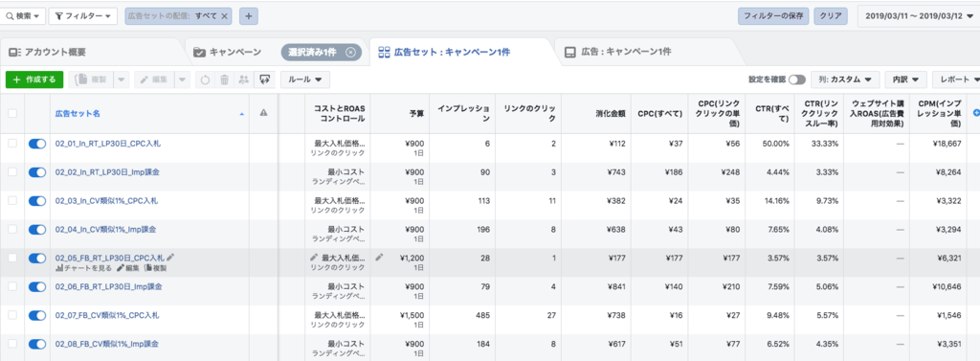Open ad set link 02_04_In_CV類似1%_Imp課金
Image resolution: width=980 pixels, height=361 pixels.
click(105, 229)
